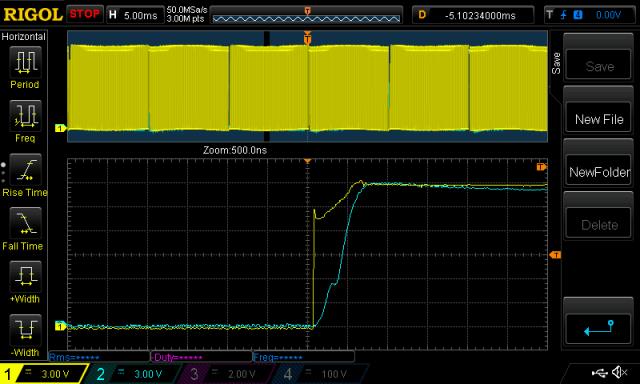Toggle the muted speaker sound icon
The height and width of the screenshot is (384, 640).
[620, 372]
